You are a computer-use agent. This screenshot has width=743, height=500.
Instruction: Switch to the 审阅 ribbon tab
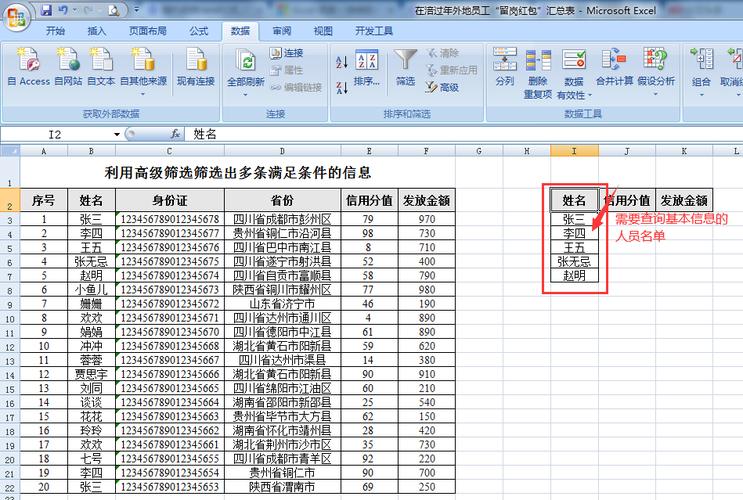pos(282,31)
